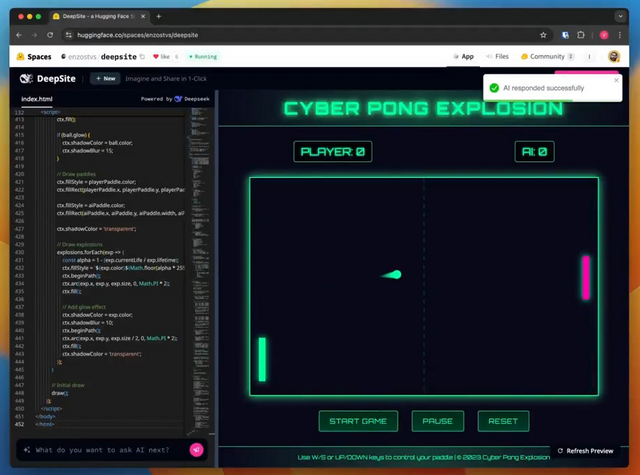This screenshot has width=640, height=475.
Task: Focus the ask AI prompt input
Action: [105, 451]
